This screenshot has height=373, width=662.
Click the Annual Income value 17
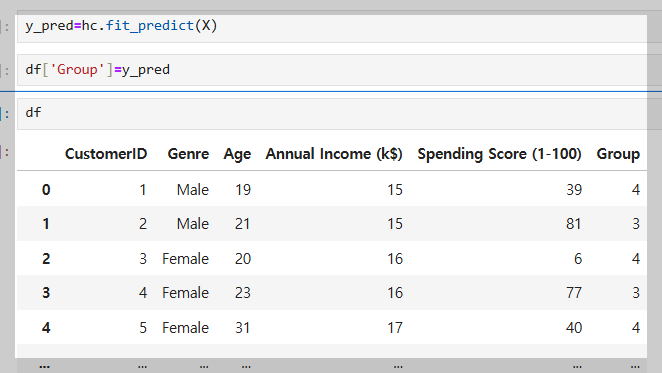pos(395,328)
